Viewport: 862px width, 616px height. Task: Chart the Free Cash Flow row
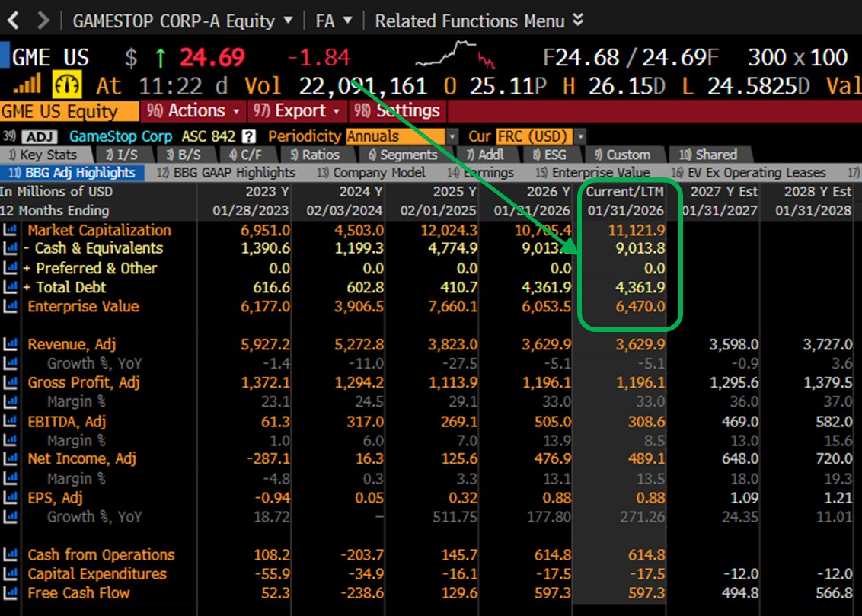10,593
